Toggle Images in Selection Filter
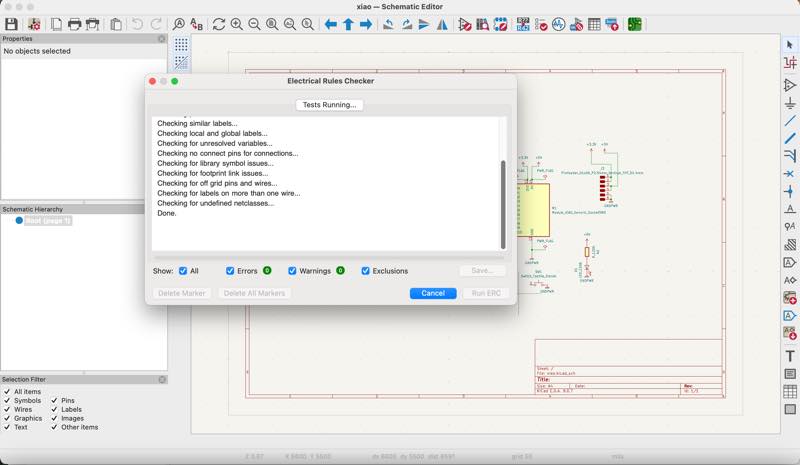The image size is (800, 465). point(54,418)
